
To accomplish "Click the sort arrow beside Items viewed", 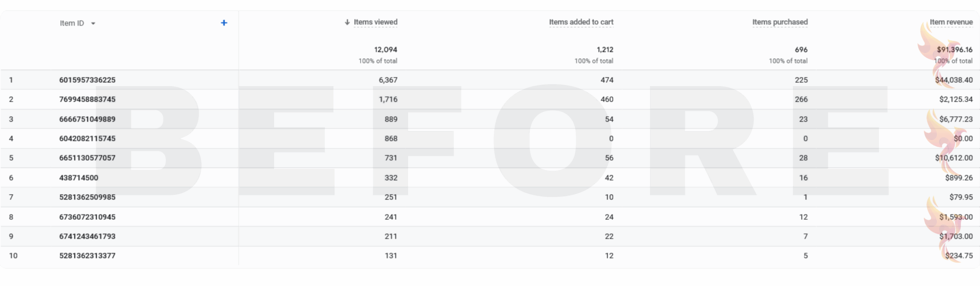I will (x=347, y=22).
